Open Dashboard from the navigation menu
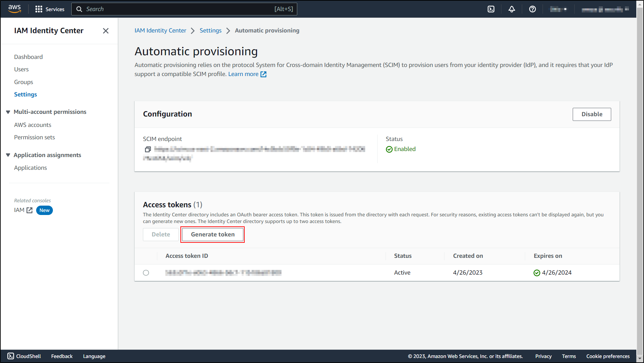Image resolution: width=644 pixels, height=363 pixels. point(28,57)
